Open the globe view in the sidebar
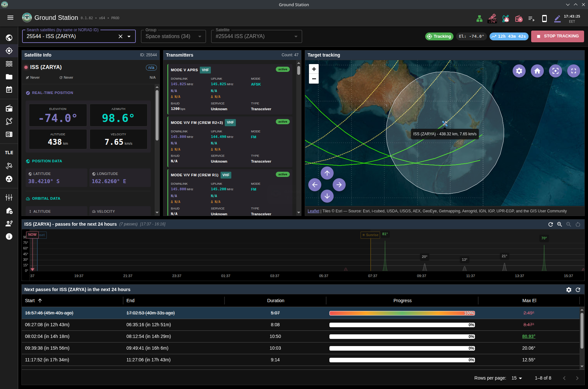Viewport: 588px width, 389px height. click(x=9, y=37)
